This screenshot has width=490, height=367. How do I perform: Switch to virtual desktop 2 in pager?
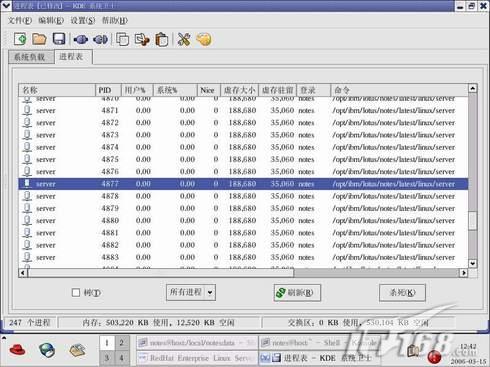[x=122, y=343]
